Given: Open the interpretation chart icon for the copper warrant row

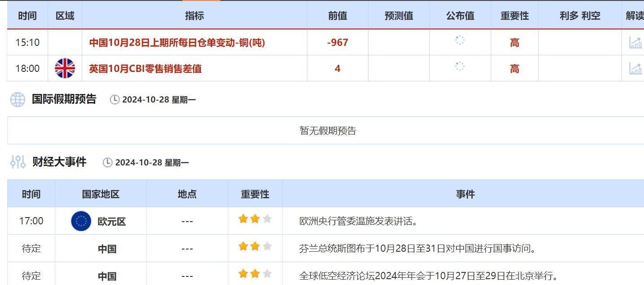Looking at the screenshot, I should pos(635,42).
